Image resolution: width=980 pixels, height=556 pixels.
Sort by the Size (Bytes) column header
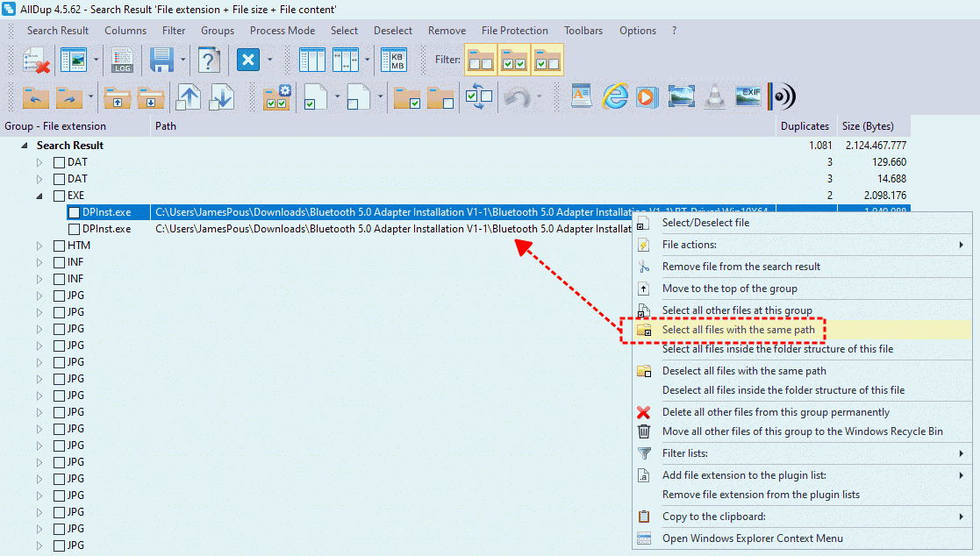(x=867, y=126)
